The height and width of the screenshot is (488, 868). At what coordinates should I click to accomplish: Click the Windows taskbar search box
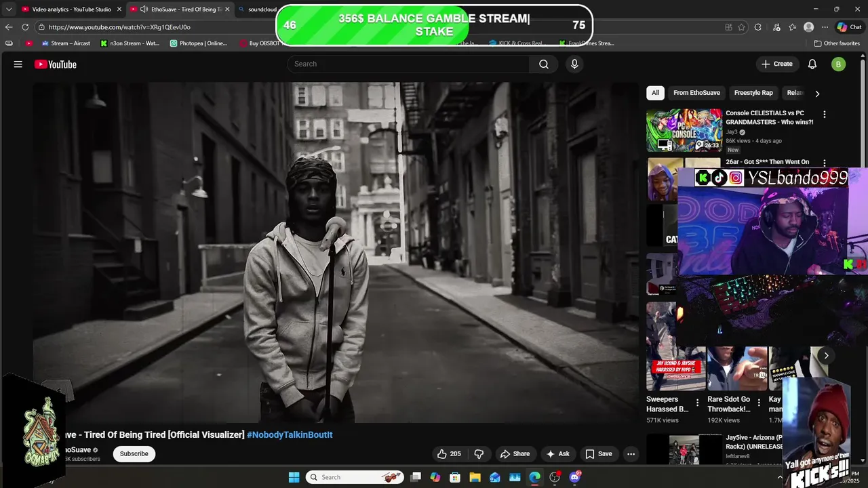(x=355, y=477)
